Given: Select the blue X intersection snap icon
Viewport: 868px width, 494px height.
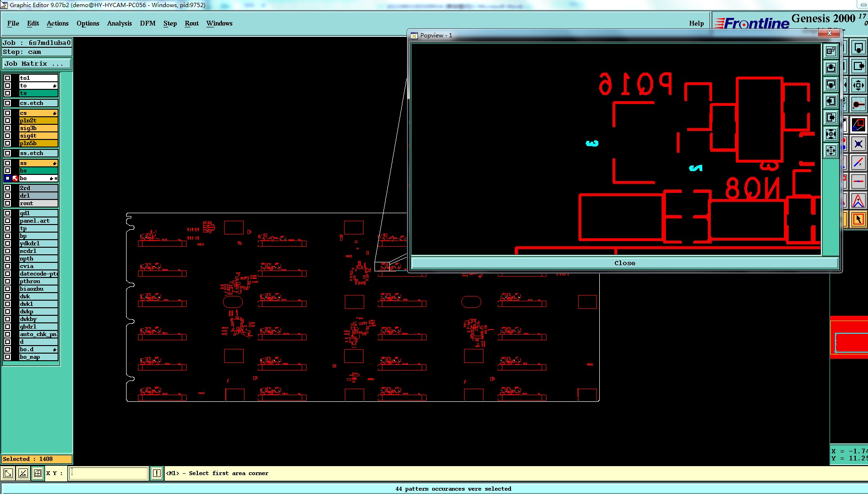Looking at the screenshot, I should (859, 144).
